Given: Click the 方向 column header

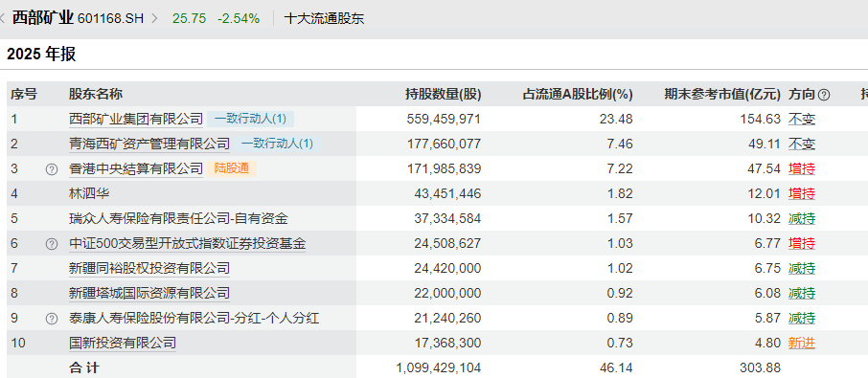Looking at the screenshot, I should tap(802, 95).
